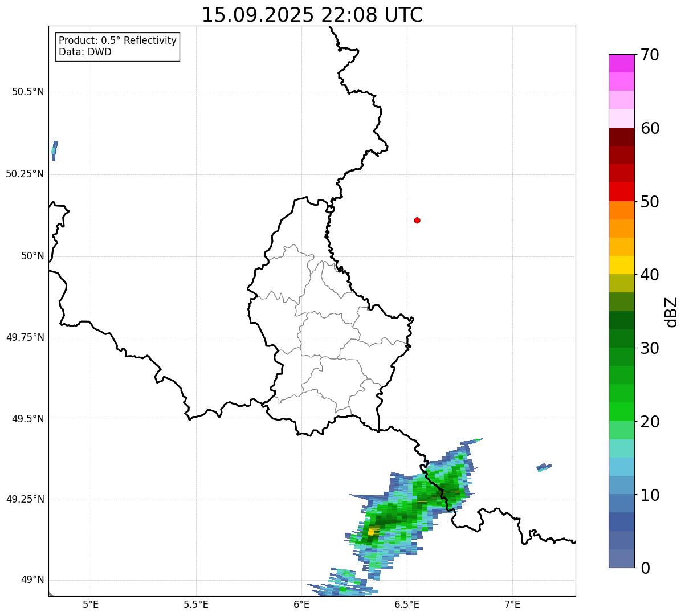Click the dark green swatch just below 35

(621, 320)
